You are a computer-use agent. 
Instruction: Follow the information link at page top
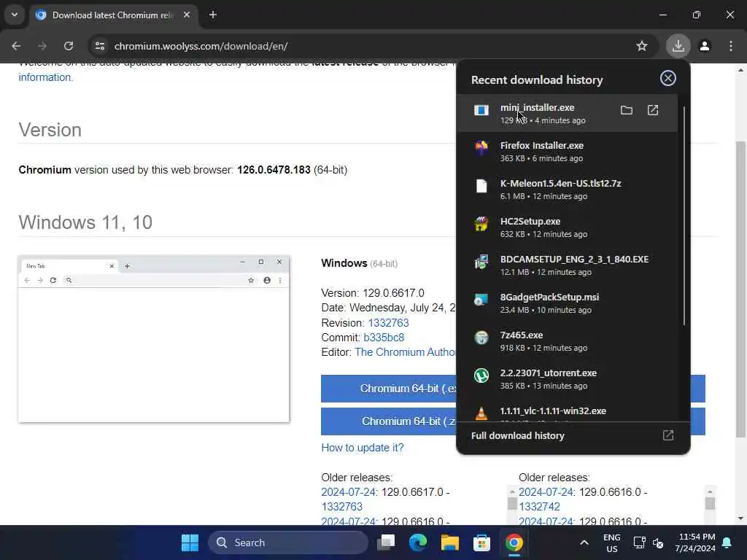click(x=44, y=77)
